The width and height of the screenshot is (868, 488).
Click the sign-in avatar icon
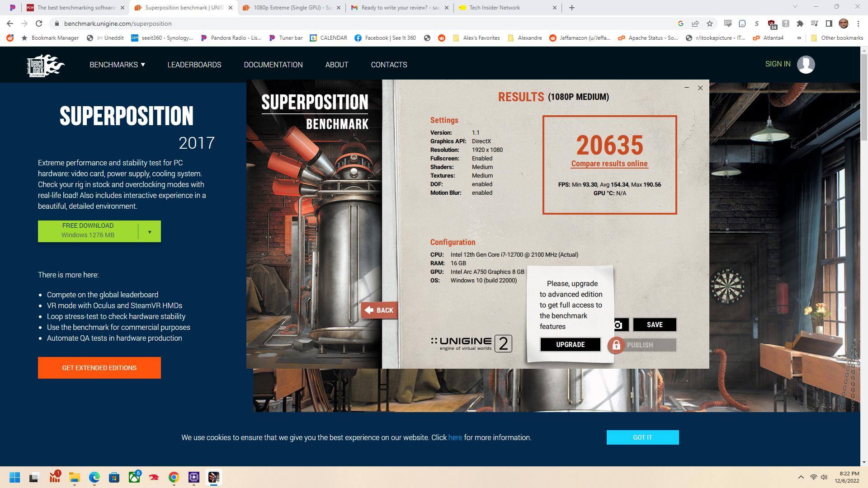click(806, 64)
